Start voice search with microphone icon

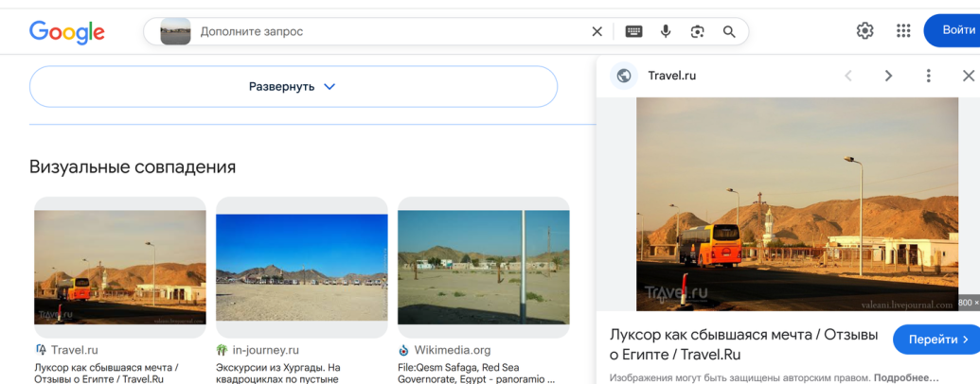coord(666,32)
